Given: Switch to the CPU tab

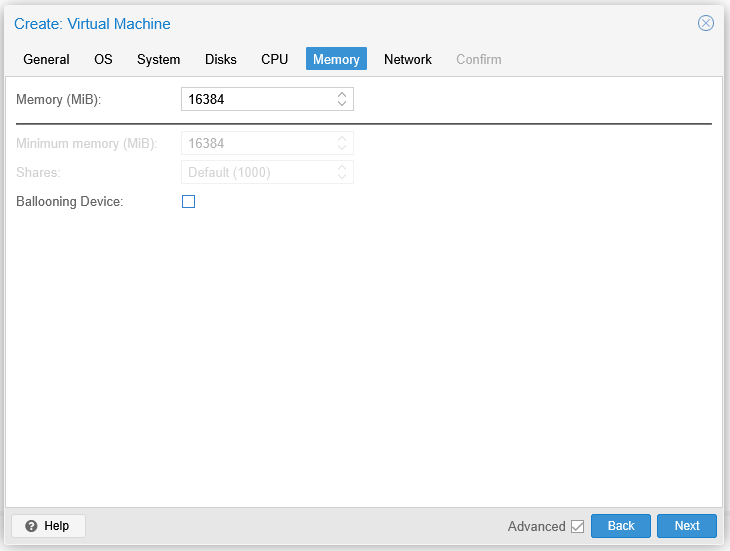Looking at the screenshot, I should (275, 59).
